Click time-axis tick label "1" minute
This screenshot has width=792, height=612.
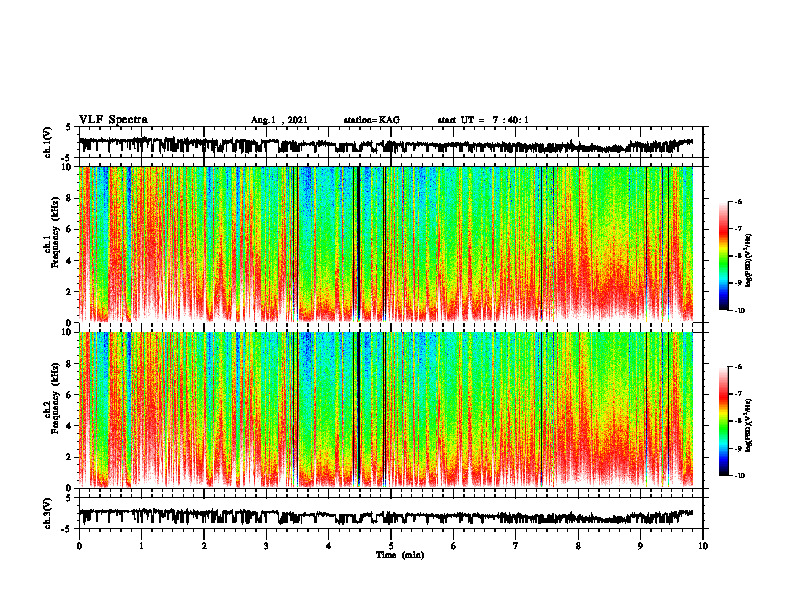pos(141,546)
